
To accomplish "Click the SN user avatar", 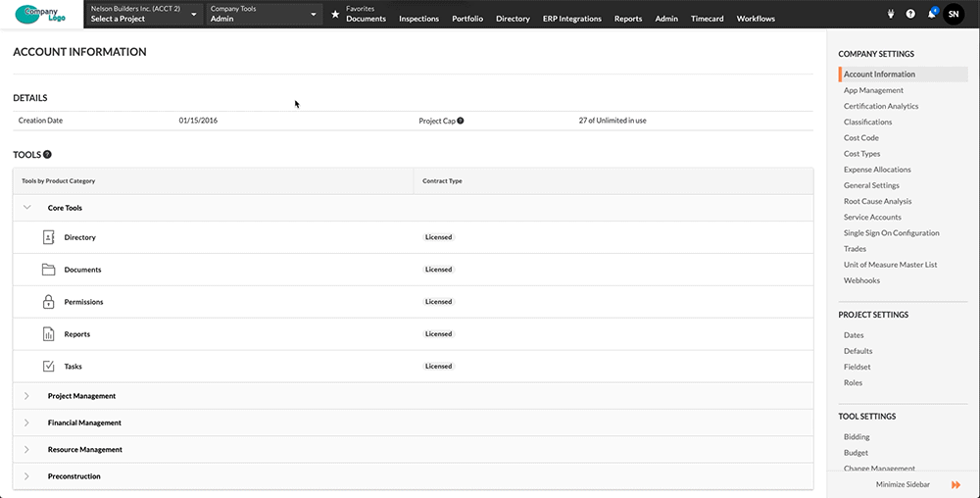I will coord(954,15).
